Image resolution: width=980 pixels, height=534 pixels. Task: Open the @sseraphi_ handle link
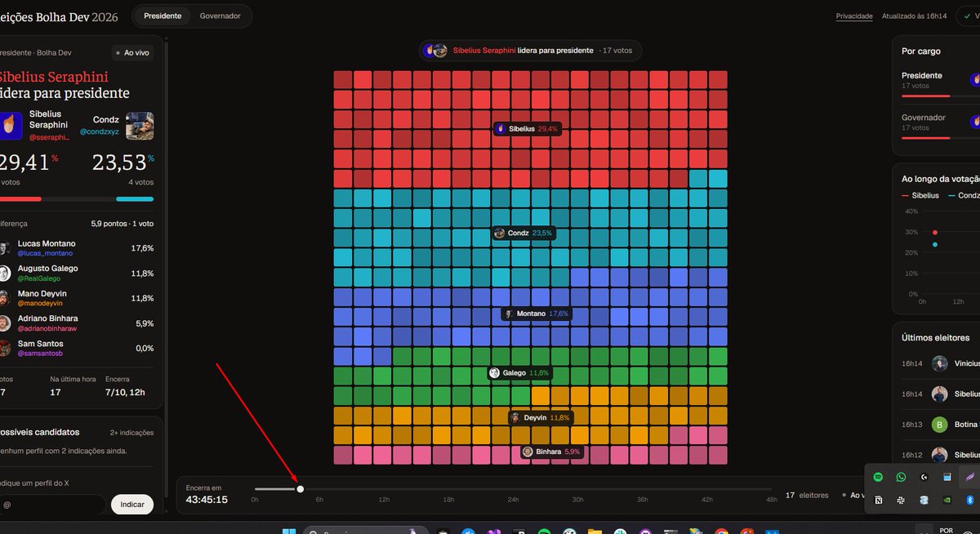coord(50,138)
